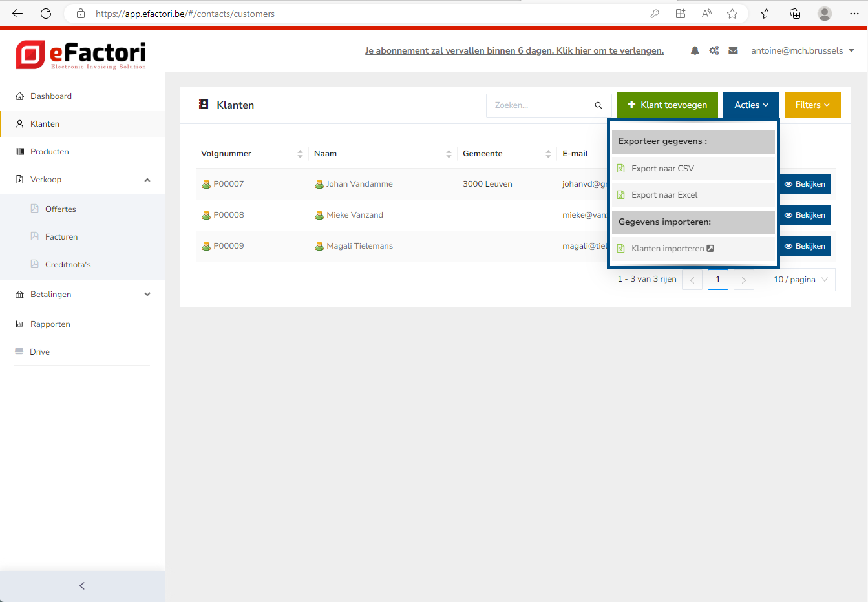Open the envelope messages icon
The image size is (868, 602).
point(733,50)
